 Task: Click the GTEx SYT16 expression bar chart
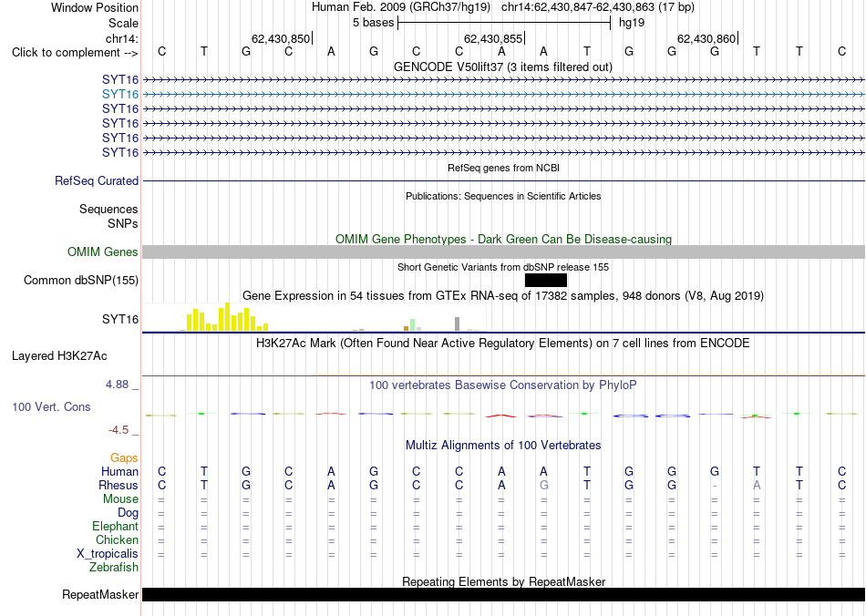[314, 317]
